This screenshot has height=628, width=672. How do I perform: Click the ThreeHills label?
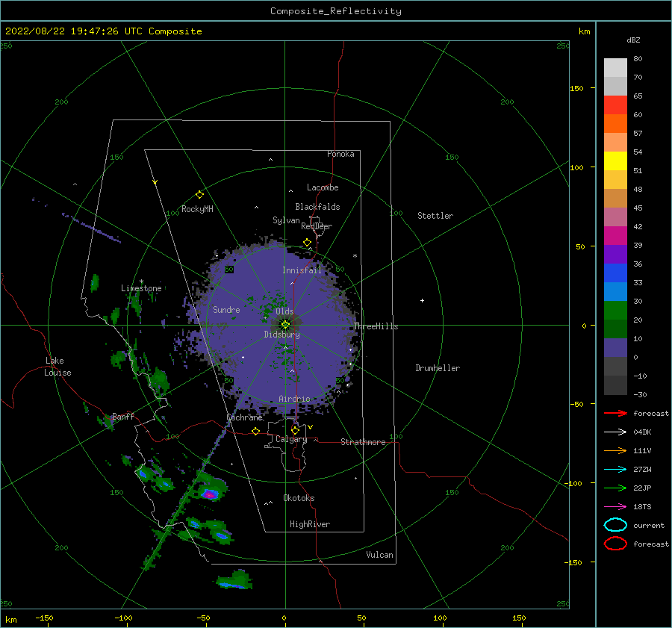click(376, 326)
